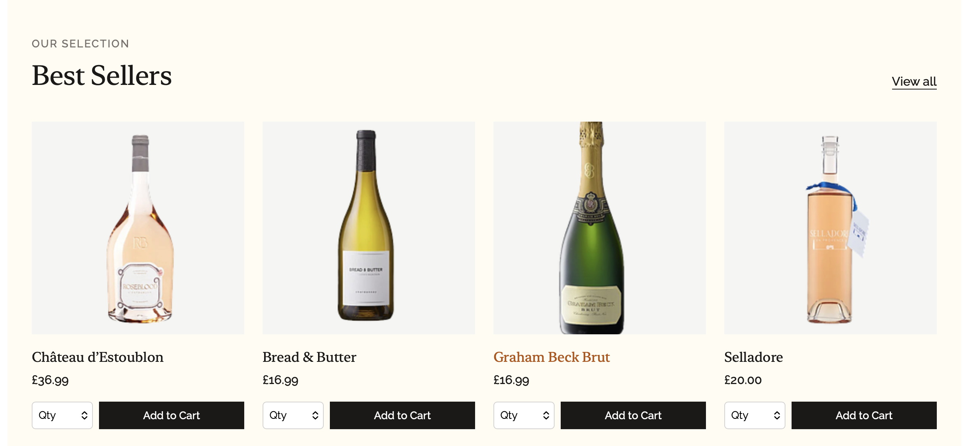Click the Bread & Butter product name
Viewport: 980px width, 446px height.
pyautogui.click(x=309, y=357)
